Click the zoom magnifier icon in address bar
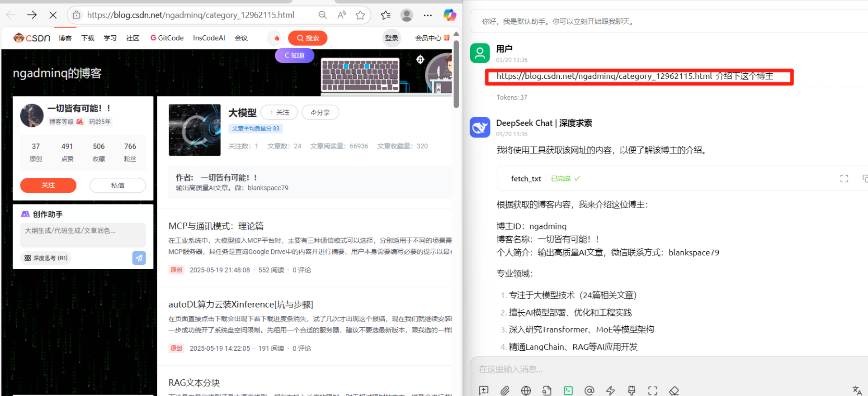 (322, 15)
